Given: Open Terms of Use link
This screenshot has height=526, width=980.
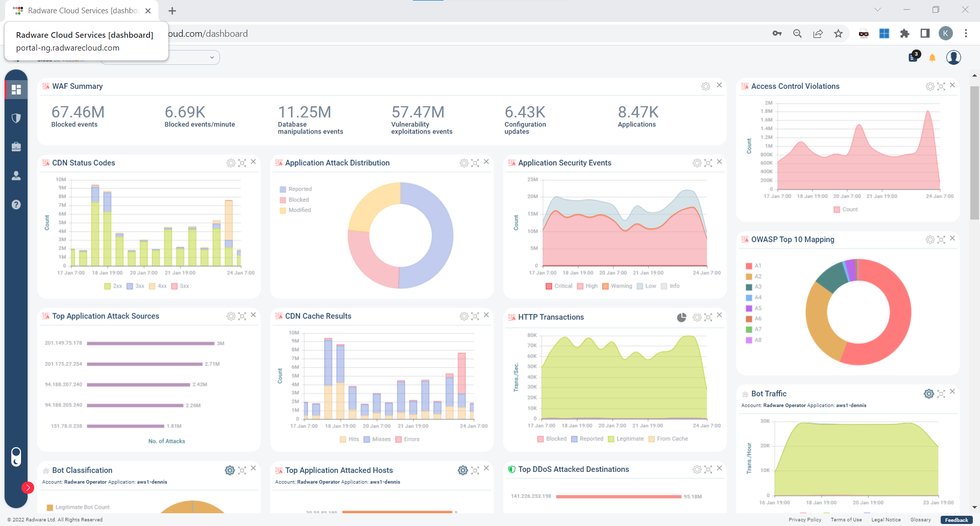Looking at the screenshot, I should click(846, 520).
